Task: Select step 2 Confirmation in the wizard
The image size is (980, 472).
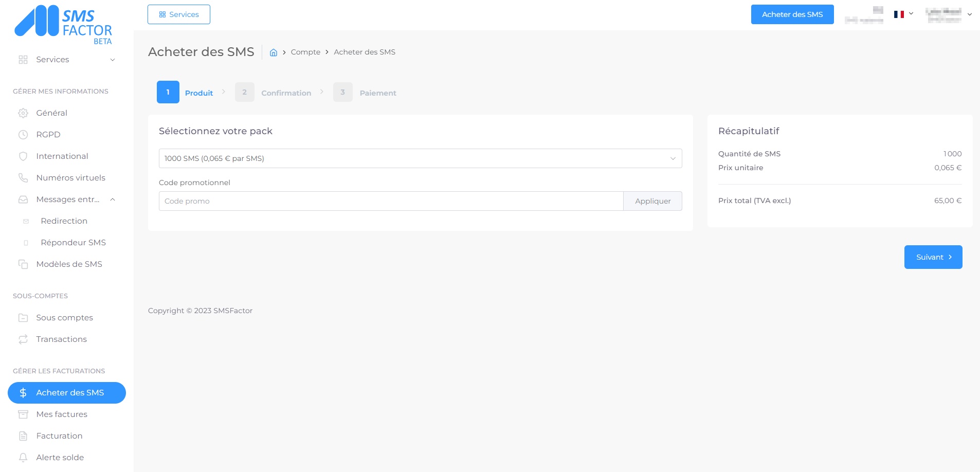Action: tap(274, 93)
